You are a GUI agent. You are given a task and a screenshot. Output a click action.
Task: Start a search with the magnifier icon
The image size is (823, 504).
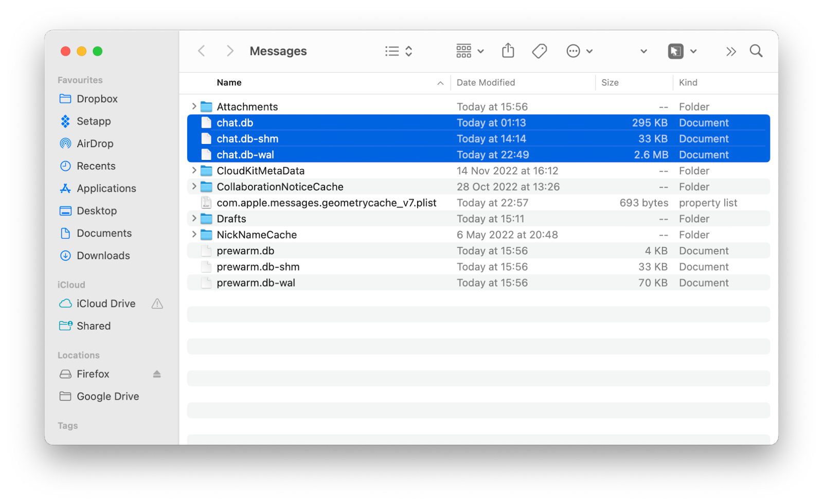755,50
